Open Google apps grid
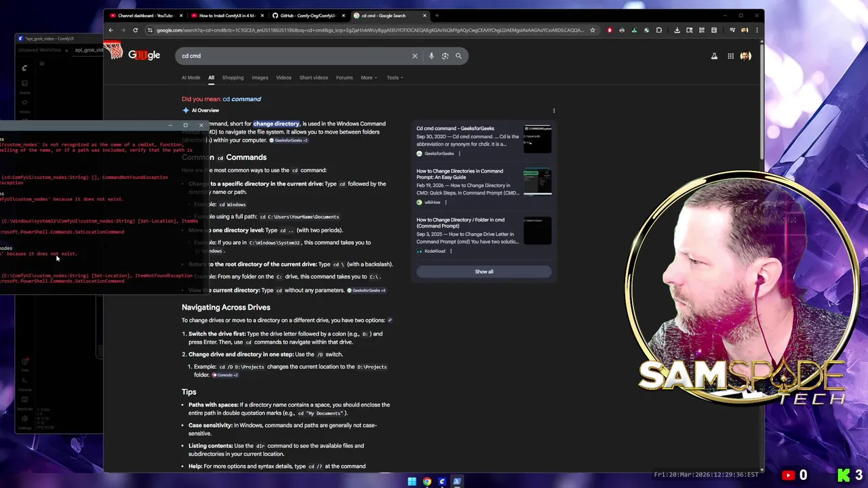868x488 pixels. point(730,56)
